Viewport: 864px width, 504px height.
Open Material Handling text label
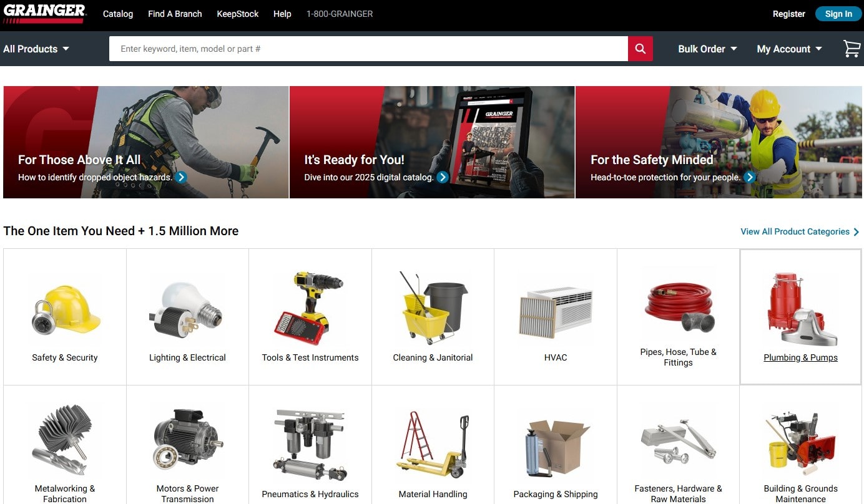tap(433, 494)
